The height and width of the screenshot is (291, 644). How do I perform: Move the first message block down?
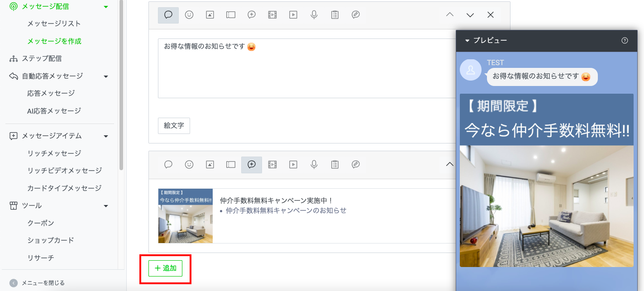(x=470, y=15)
